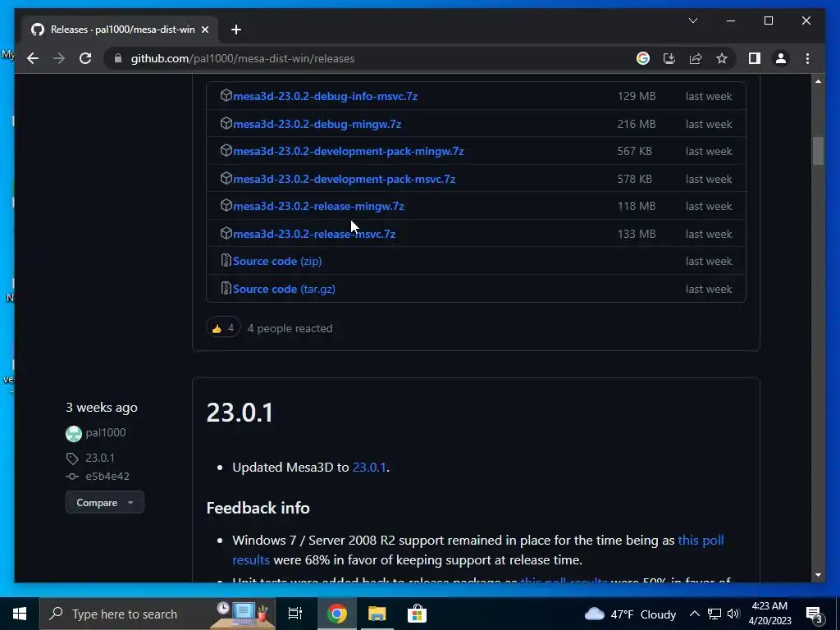Open a new browser tab

coord(235,30)
